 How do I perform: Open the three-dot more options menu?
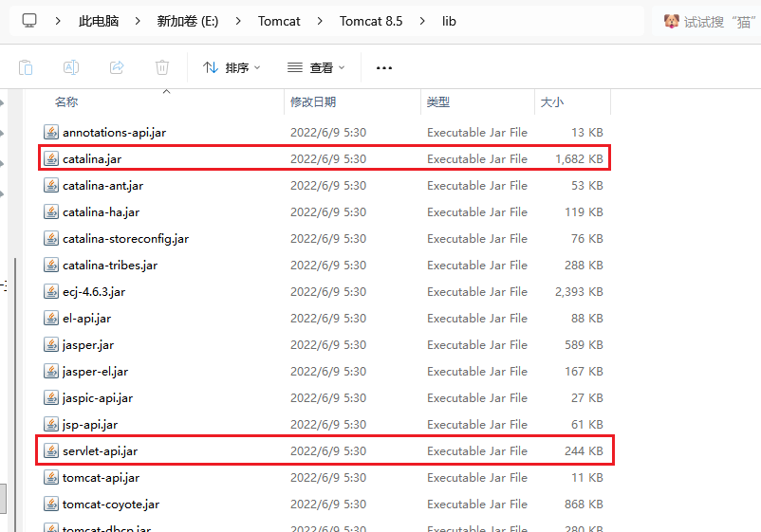[x=384, y=67]
